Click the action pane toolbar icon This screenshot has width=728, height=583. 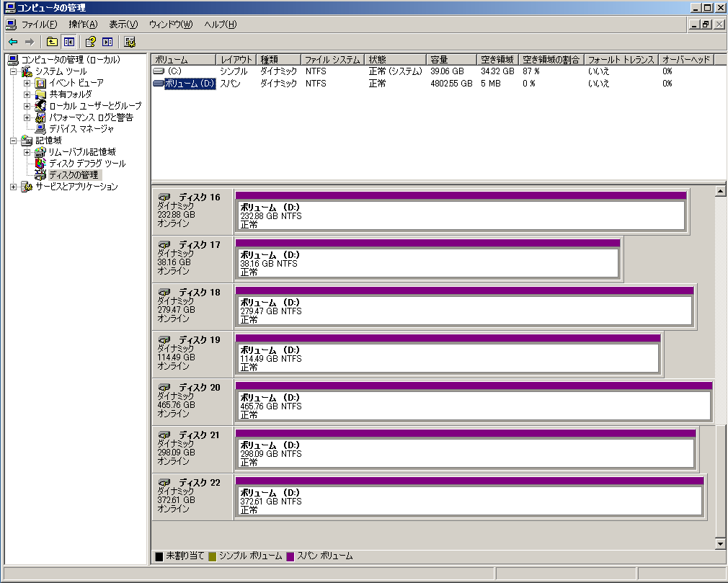coord(107,42)
